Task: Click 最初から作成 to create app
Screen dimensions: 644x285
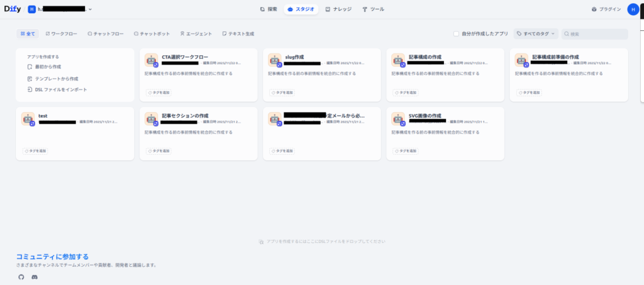Action: click(47, 67)
